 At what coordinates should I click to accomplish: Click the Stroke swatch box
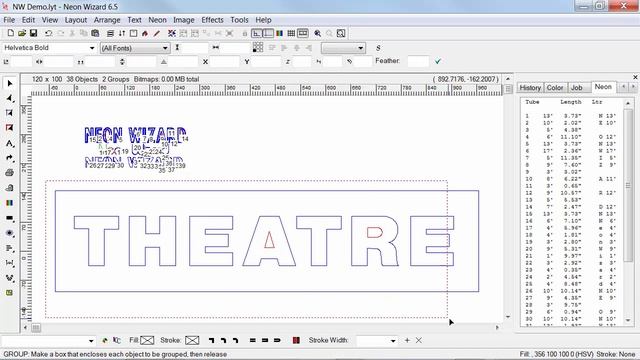192,340
